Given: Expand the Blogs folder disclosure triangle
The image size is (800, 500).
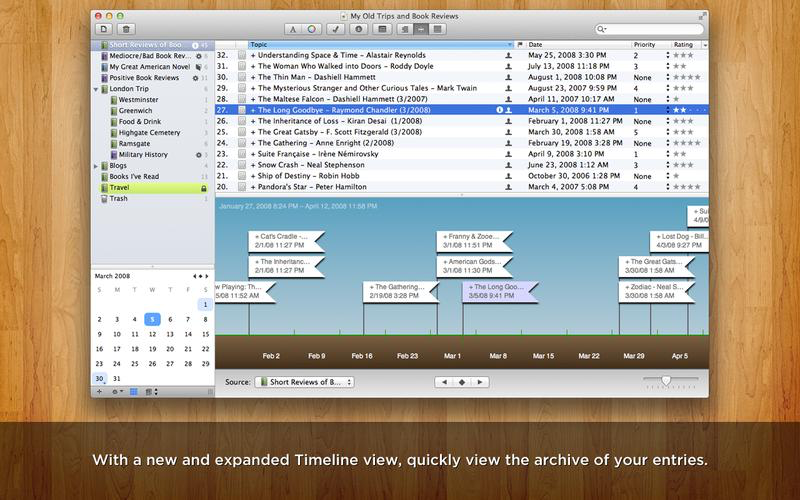Looking at the screenshot, I should (97, 166).
